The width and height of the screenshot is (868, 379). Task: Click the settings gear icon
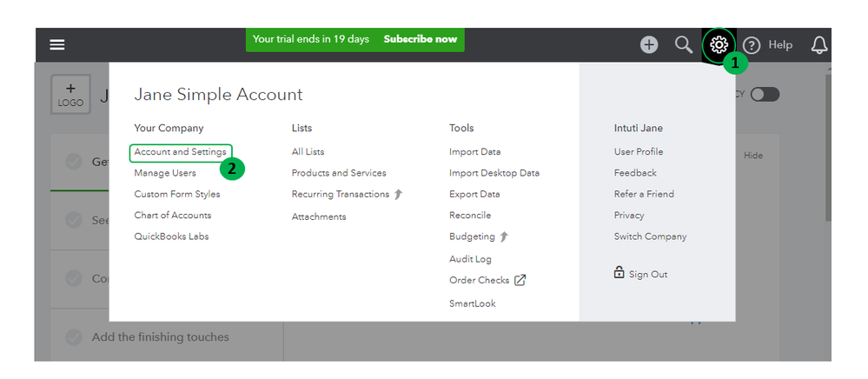click(x=719, y=45)
